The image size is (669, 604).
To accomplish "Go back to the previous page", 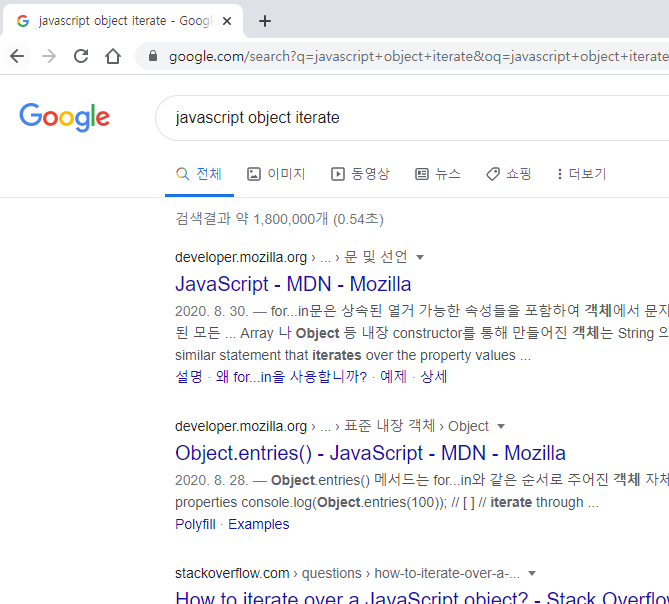I will coord(17,56).
